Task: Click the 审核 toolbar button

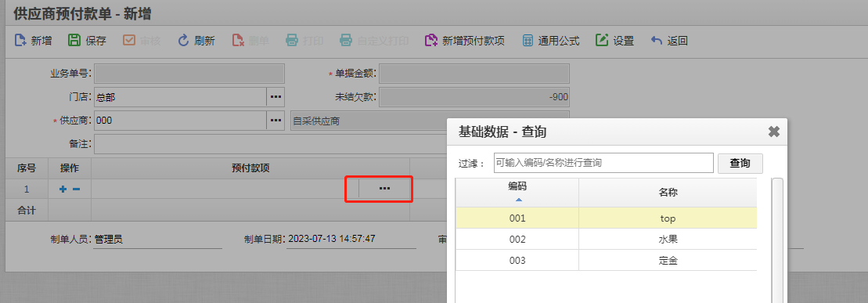Action: pos(142,41)
